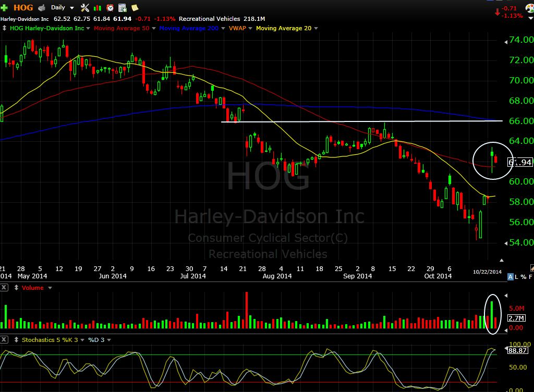Toggle the F scale button

pyautogui.click(x=530, y=277)
